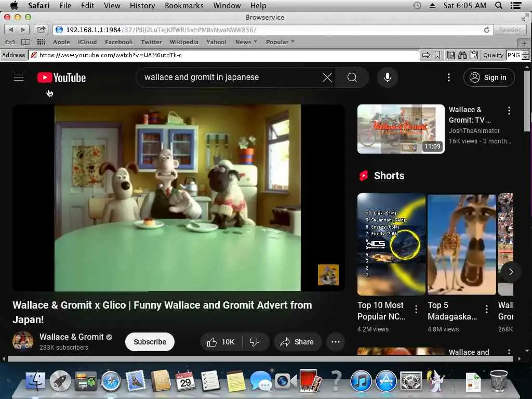Open the YouTube hamburger guide menu

tap(19, 77)
